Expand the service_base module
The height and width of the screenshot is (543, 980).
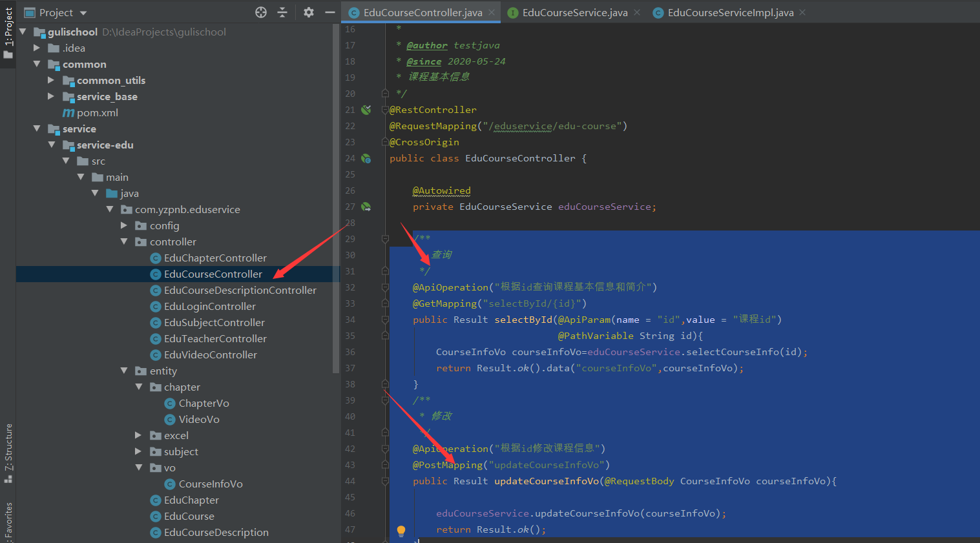(x=51, y=96)
